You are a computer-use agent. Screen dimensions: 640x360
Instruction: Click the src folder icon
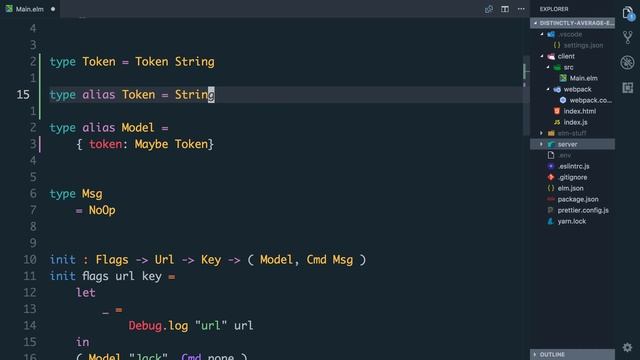coord(557,67)
